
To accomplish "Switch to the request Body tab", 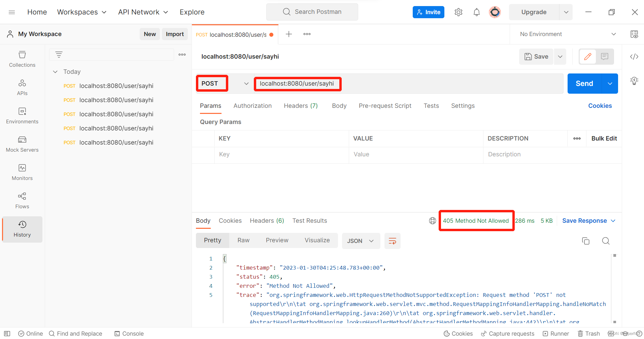I will (339, 106).
